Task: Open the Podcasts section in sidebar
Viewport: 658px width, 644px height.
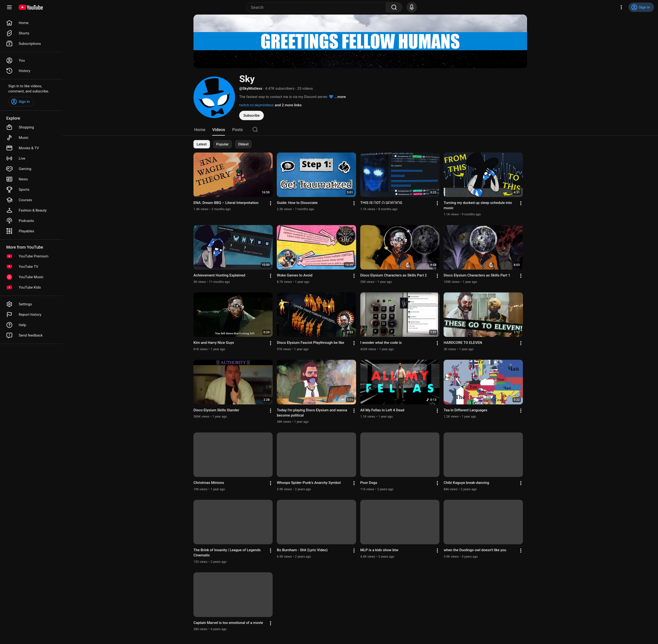Action: click(26, 221)
